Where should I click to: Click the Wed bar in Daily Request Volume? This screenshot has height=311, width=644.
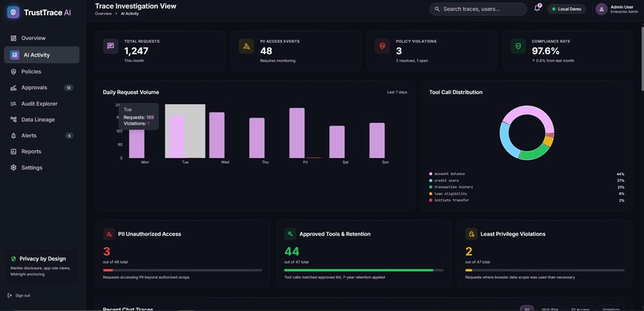217,135
